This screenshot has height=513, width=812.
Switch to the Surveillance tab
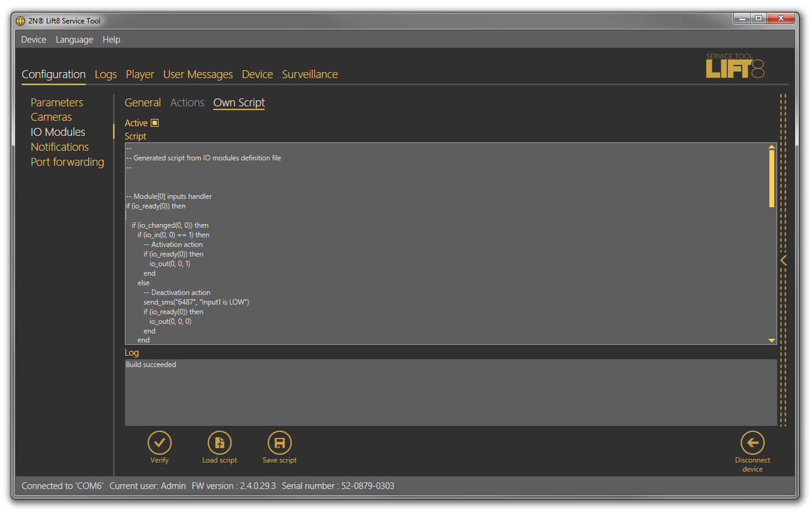310,74
